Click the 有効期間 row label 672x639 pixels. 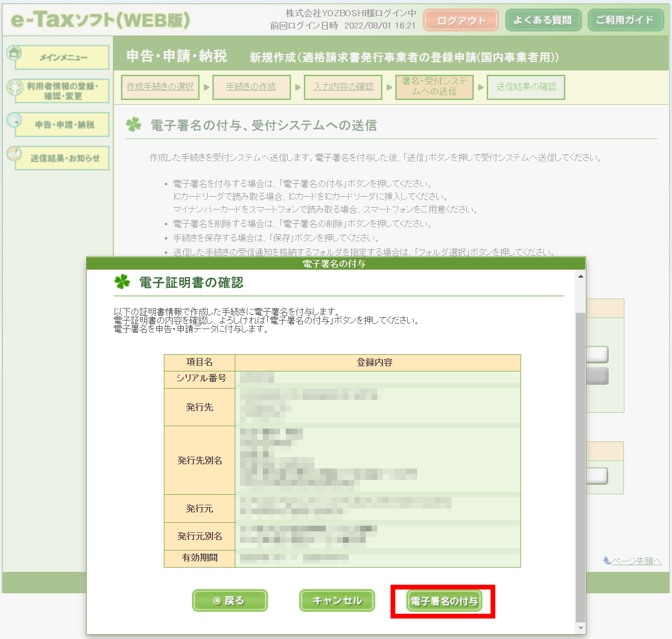click(200, 558)
